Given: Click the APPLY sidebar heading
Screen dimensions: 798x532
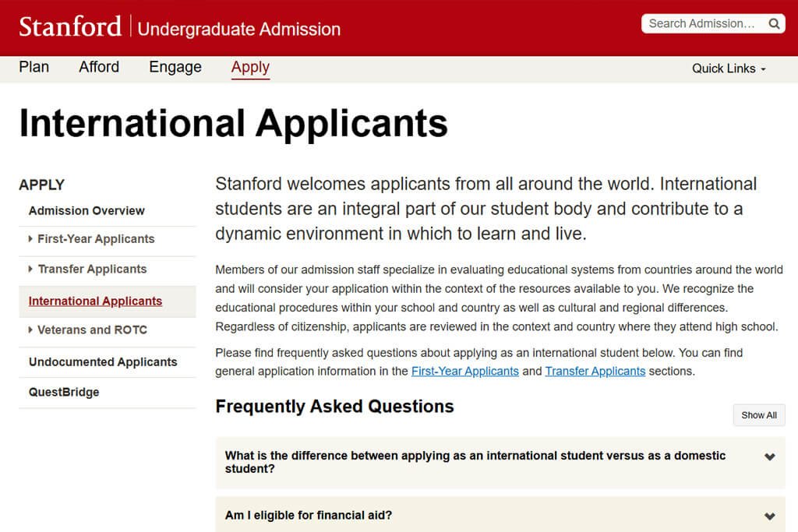Looking at the screenshot, I should point(42,185).
